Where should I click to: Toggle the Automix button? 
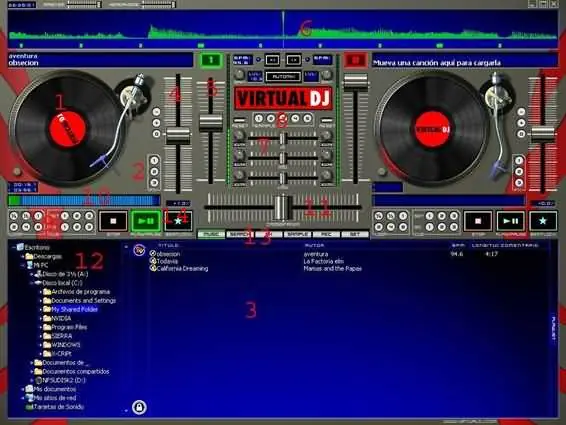[283, 77]
